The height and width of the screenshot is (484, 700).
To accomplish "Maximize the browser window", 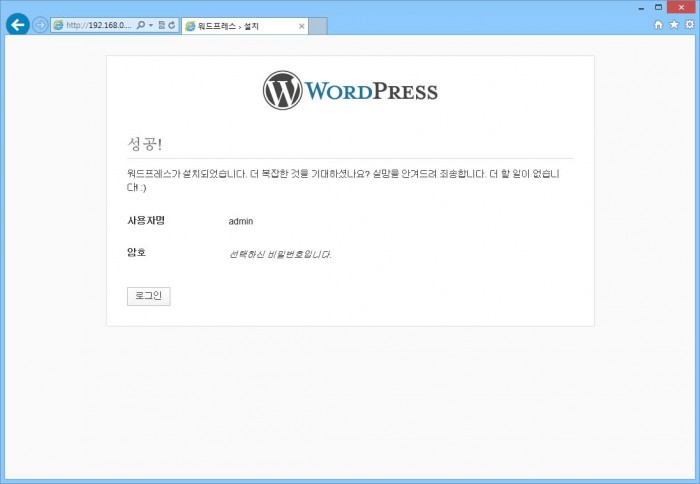I will click(658, 7).
